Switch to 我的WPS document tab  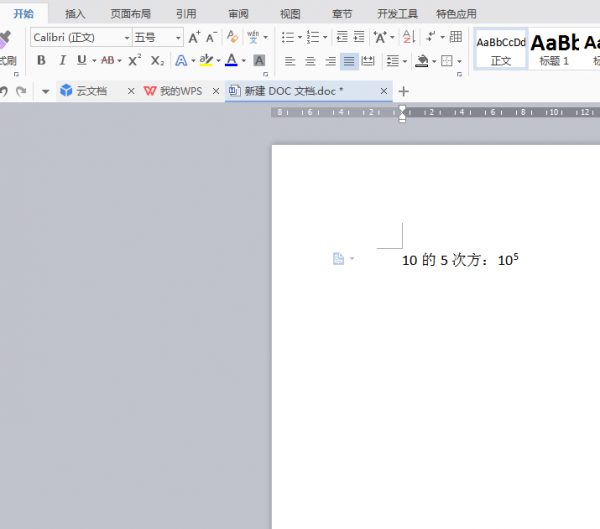coord(181,91)
